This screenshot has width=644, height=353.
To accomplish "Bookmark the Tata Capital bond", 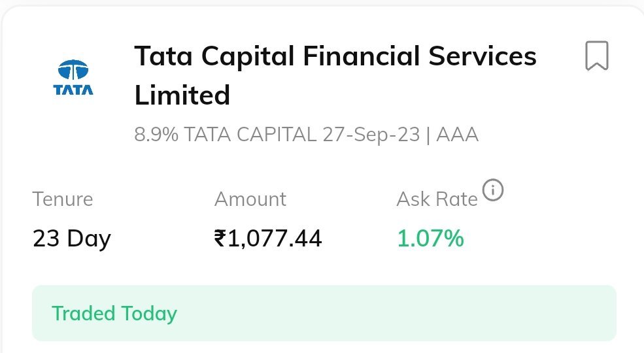I will click(x=596, y=56).
